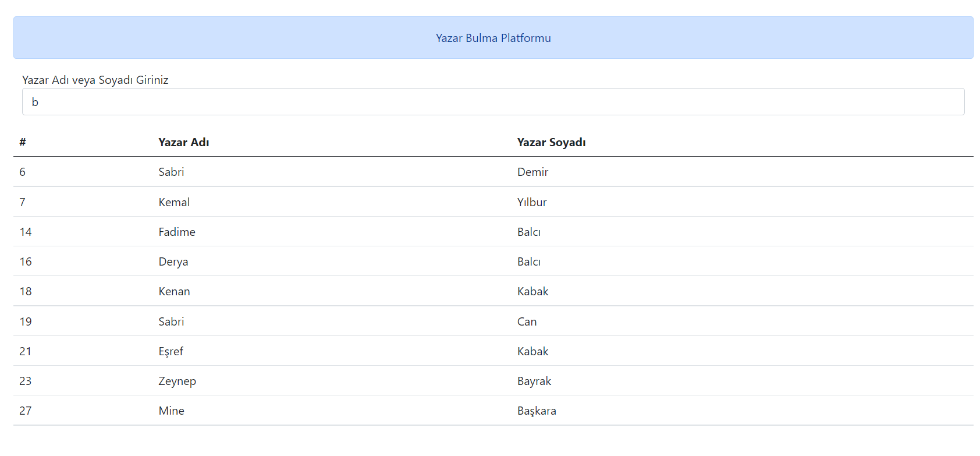Select the surname Demir in row 6
Image resolution: width=980 pixels, height=456 pixels.
point(532,172)
